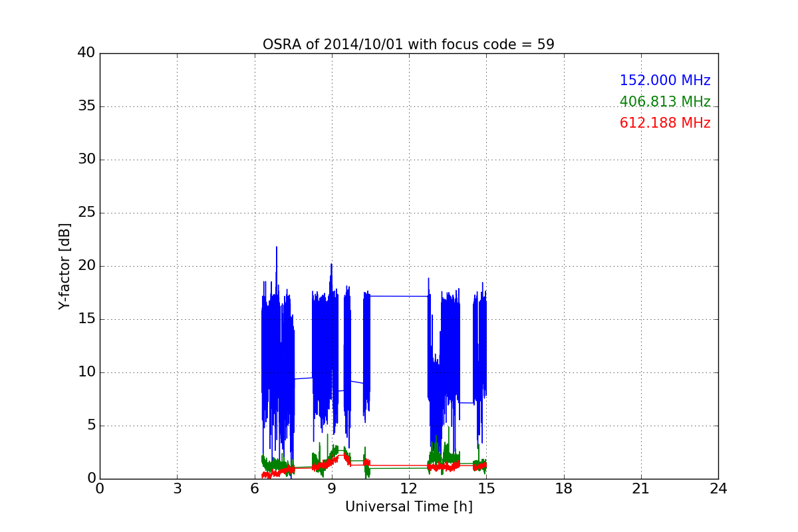Click the y-axis tick label 15
798x532 pixels.
(86, 319)
